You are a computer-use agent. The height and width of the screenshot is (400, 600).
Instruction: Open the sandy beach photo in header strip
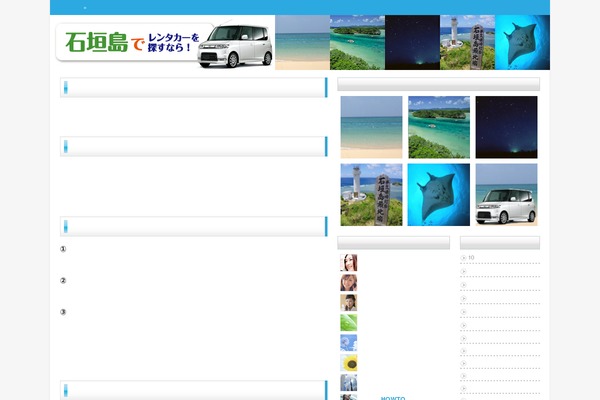[x=302, y=42]
